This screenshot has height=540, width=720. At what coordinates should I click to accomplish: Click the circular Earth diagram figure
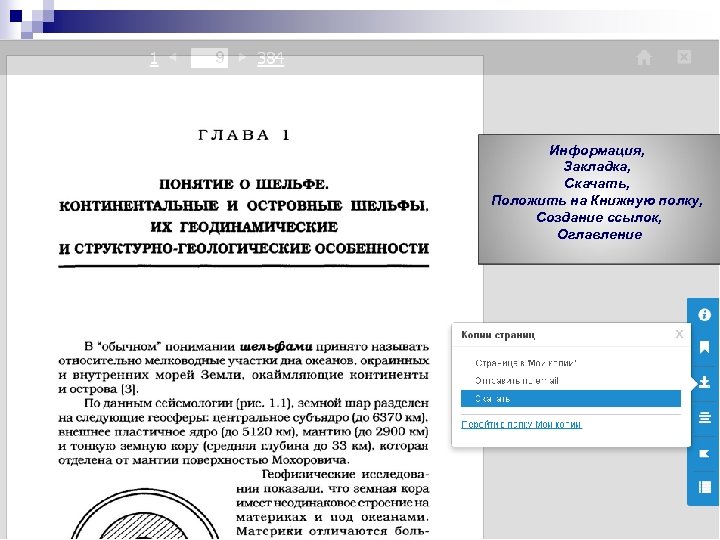click(x=145, y=513)
